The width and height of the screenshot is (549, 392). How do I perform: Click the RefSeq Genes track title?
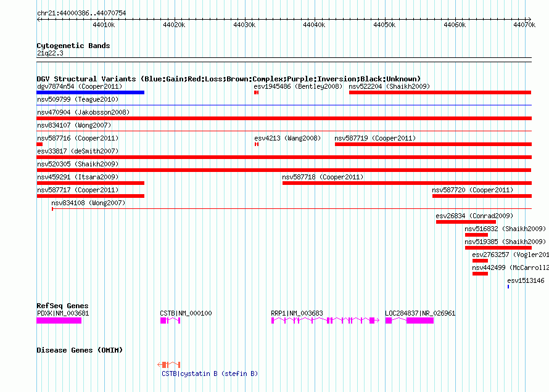click(62, 306)
